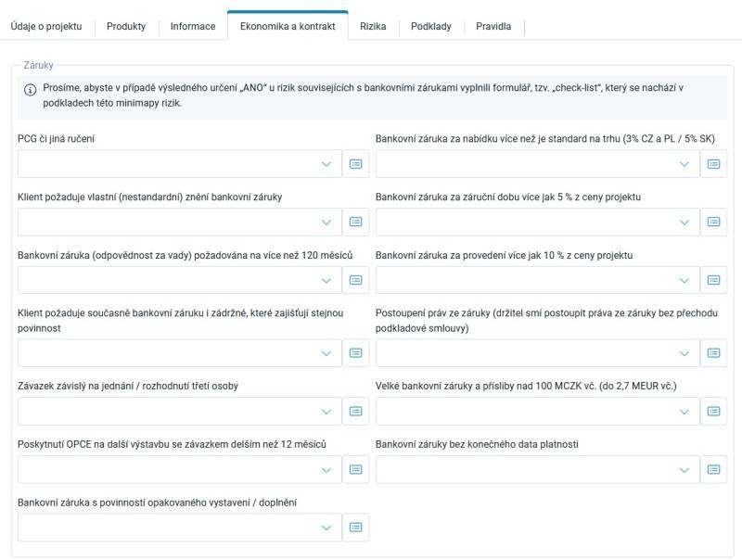Click label 'Závazek závislý na jednání / rozhodnutí třetí osoby'
Screen dimensions: 742x560
click(128, 387)
